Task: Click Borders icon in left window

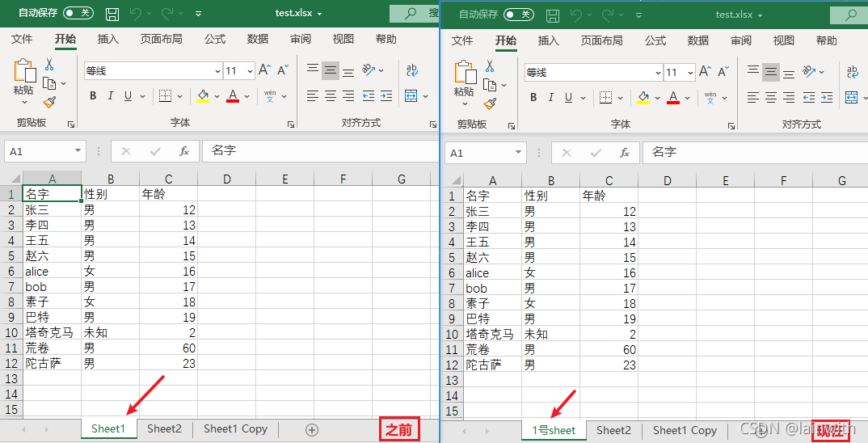Action: click(165, 96)
